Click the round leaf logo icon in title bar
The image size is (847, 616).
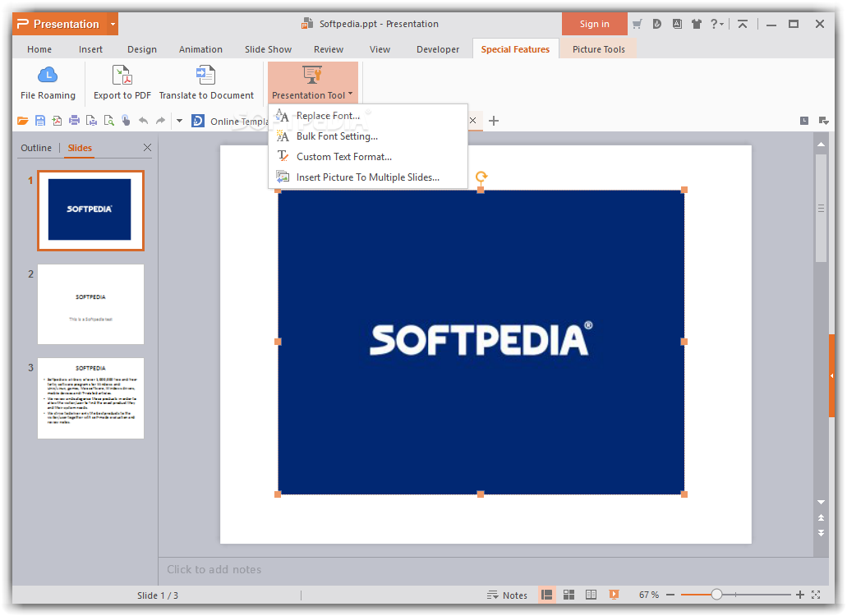click(x=657, y=24)
